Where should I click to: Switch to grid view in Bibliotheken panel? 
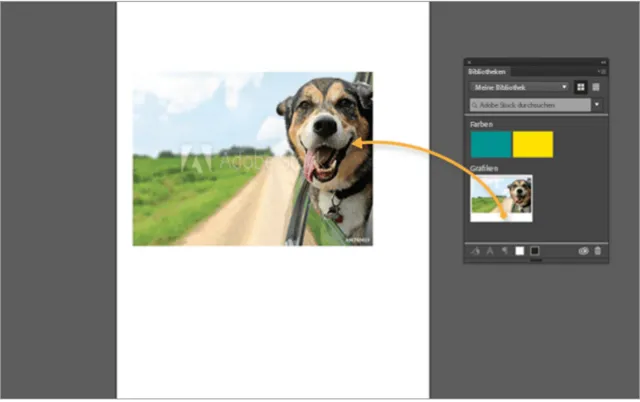(x=580, y=87)
